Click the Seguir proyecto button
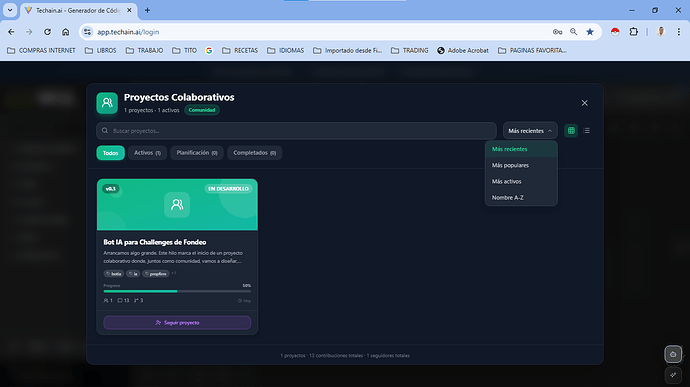690x387 pixels. click(177, 323)
